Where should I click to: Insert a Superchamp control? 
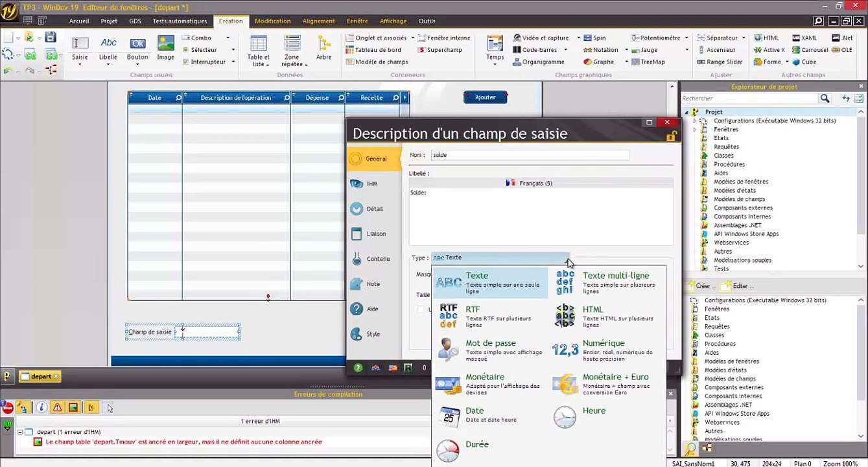pyautogui.click(x=440, y=50)
